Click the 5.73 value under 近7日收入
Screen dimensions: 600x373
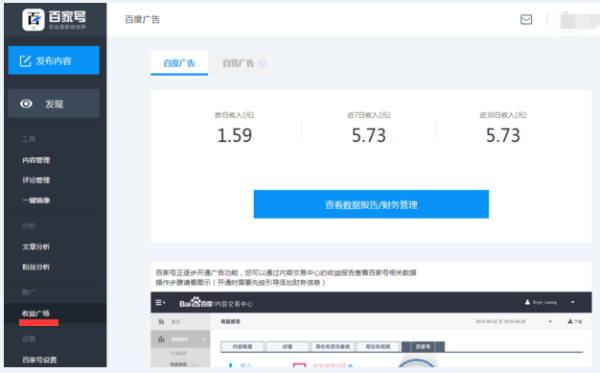369,135
